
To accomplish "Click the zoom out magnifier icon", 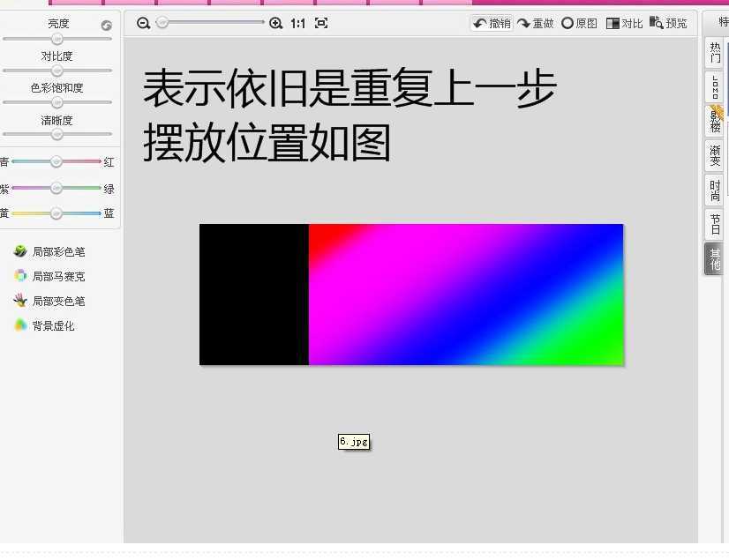I will (x=144, y=23).
